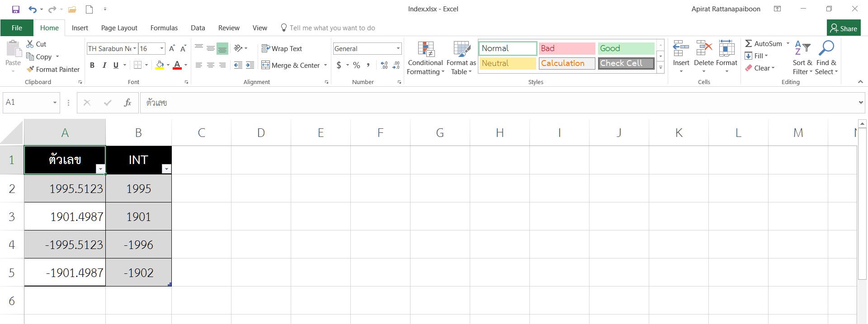Click the Paste clipboard icon
Viewport: 868px width, 324px height.
(x=13, y=48)
